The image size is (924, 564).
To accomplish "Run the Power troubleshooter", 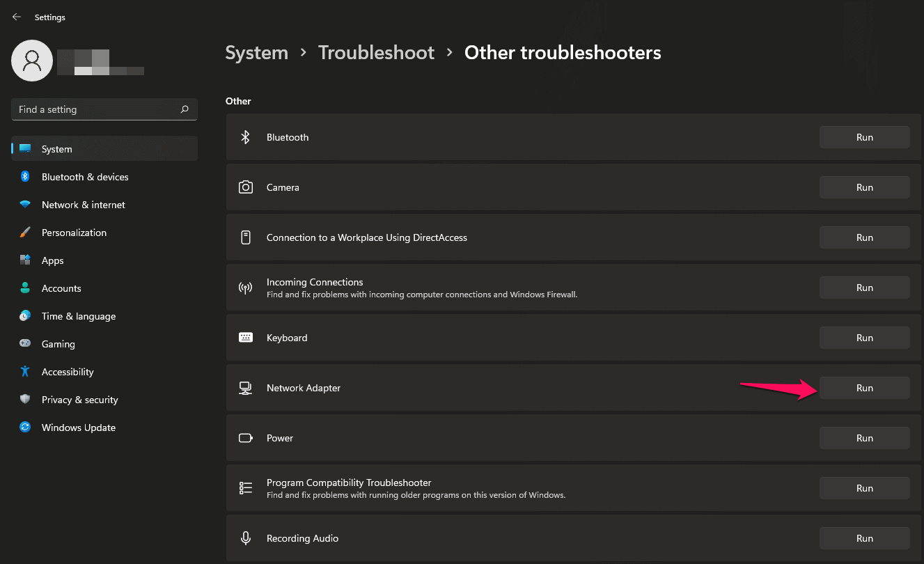I will tap(864, 438).
